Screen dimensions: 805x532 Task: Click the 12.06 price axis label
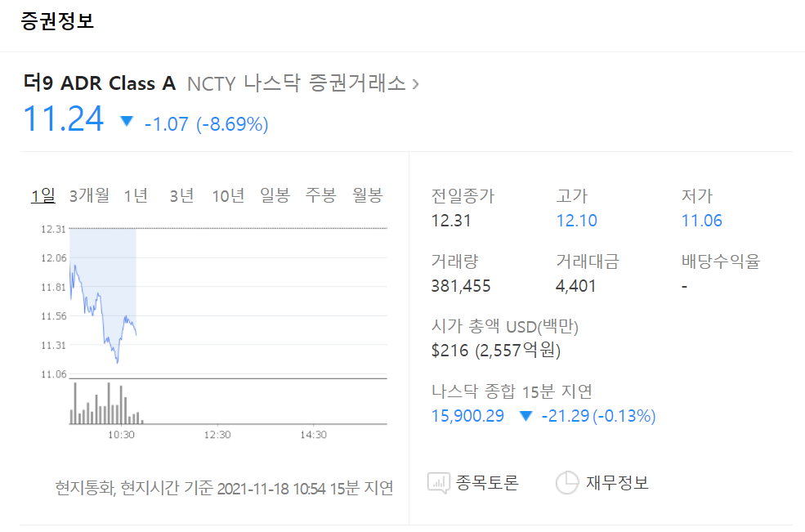coord(54,258)
